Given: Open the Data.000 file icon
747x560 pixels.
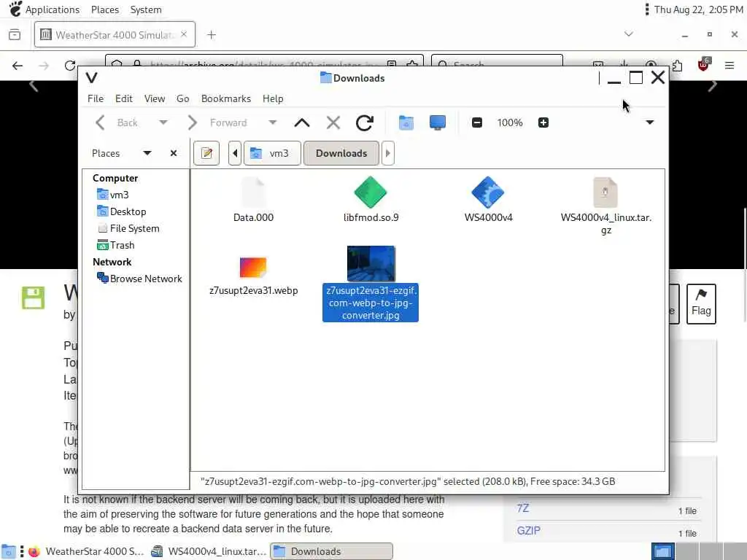Looking at the screenshot, I should coord(253,192).
